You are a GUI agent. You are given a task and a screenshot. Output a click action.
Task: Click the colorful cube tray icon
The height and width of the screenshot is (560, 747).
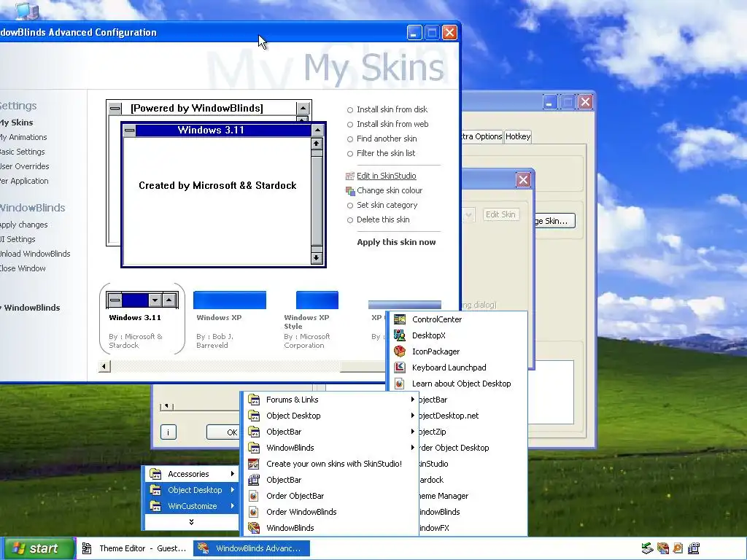tap(662, 548)
